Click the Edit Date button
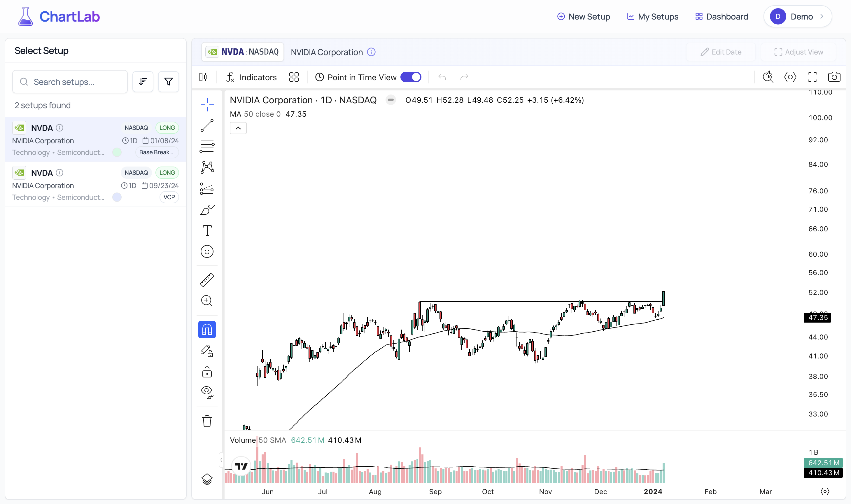The height and width of the screenshot is (504, 851). [721, 52]
